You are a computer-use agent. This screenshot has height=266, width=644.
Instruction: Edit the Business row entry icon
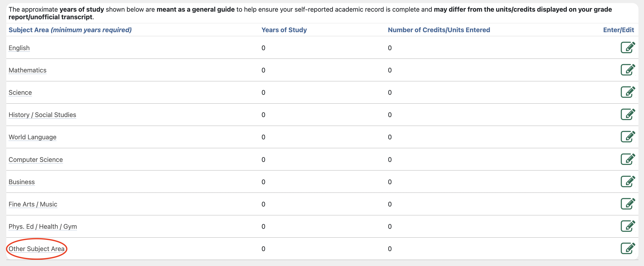click(x=628, y=182)
